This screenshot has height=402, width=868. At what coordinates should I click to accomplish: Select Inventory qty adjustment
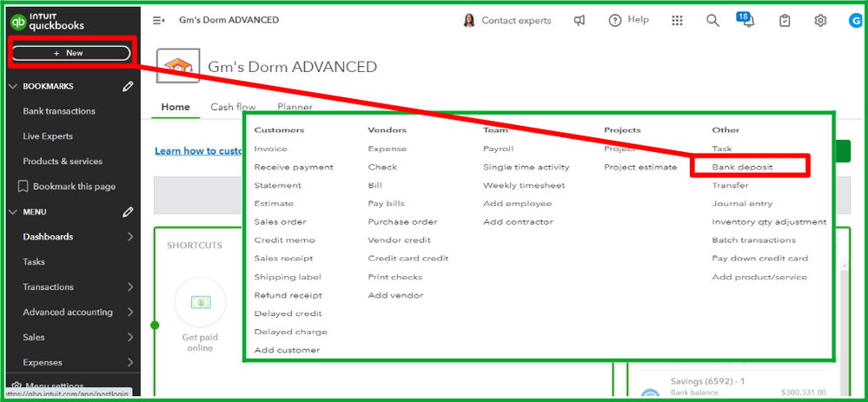coord(769,221)
